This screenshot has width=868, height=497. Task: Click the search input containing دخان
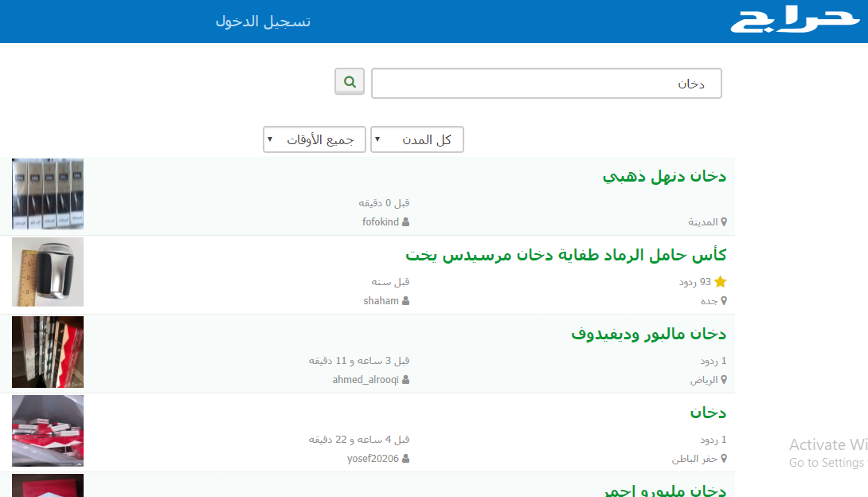pos(546,83)
